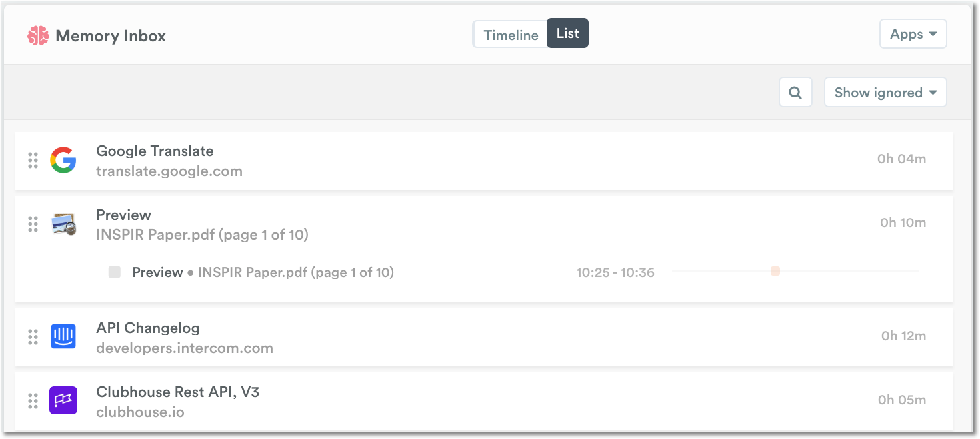
Task: Open the Apps dropdown
Action: [x=913, y=34]
